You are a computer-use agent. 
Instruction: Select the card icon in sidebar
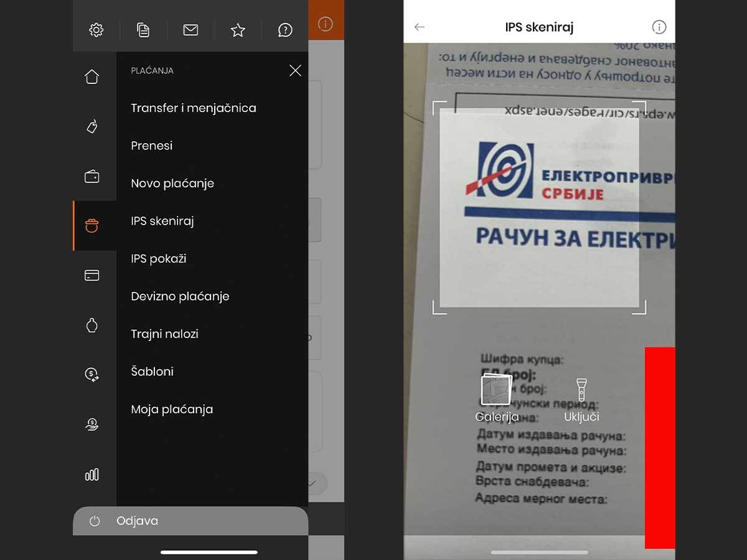pyautogui.click(x=92, y=275)
